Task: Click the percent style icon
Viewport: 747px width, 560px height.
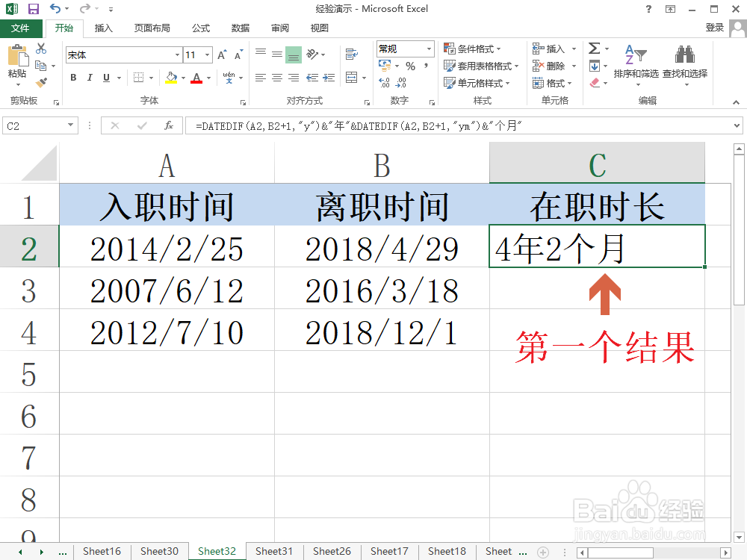Action: (x=411, y=66)
